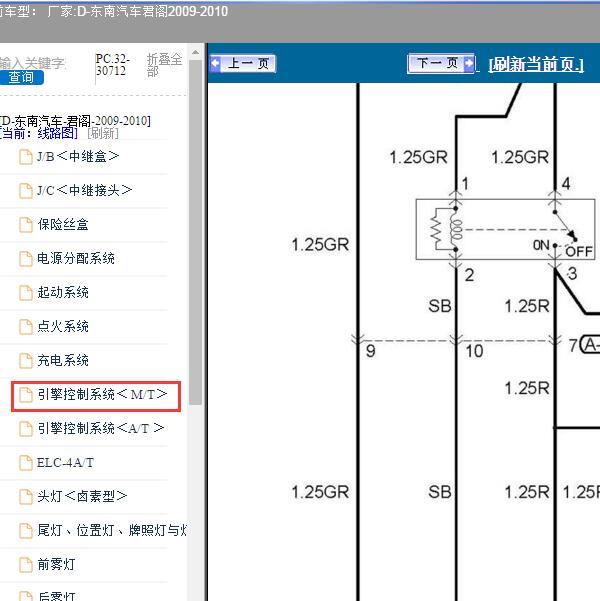Open 充电系统 tree item
Screen dimensions: 600x601
point(63,360)
